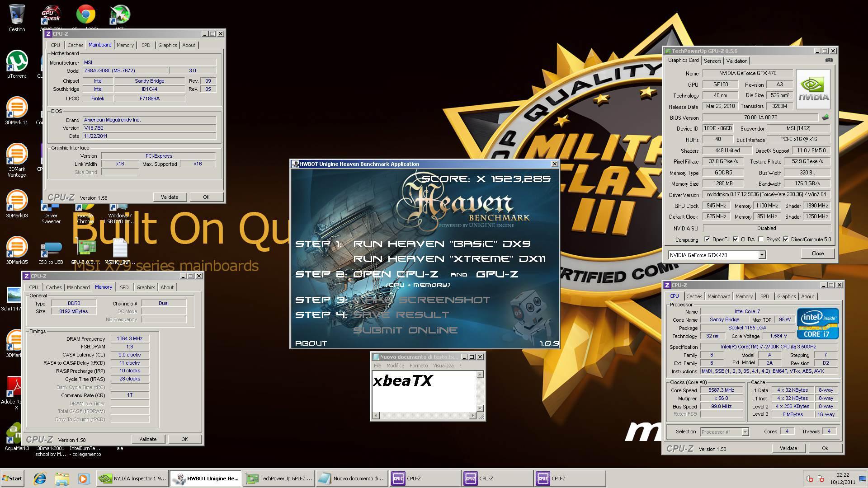868x488 pixels.
Task: Open the About tab in Memory CPU-Z window
Action: pyautogui.click(x=167, y=287)
